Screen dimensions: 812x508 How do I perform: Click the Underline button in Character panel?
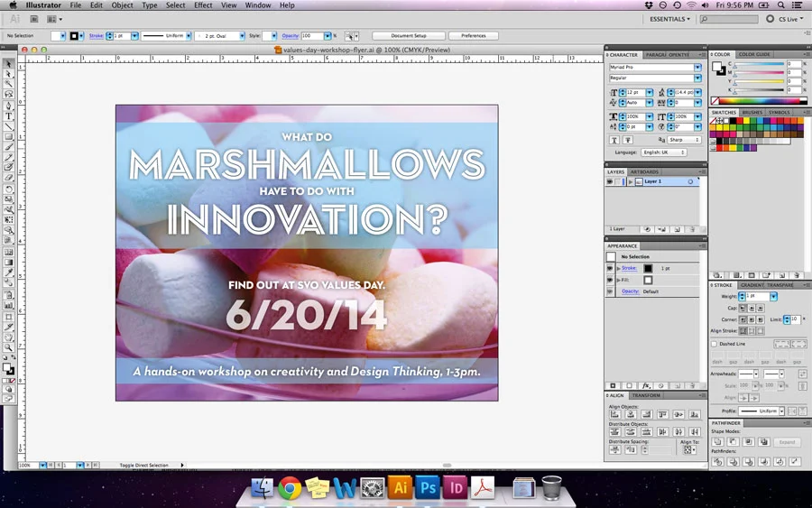tap(614, 140)
